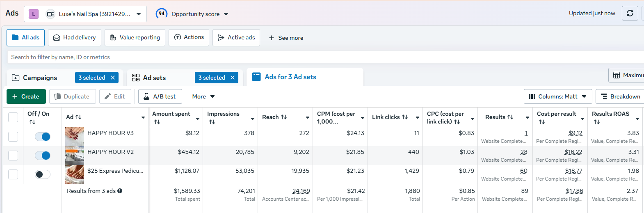
Task: Start an A/B test
Action: (x=160, y=96)
